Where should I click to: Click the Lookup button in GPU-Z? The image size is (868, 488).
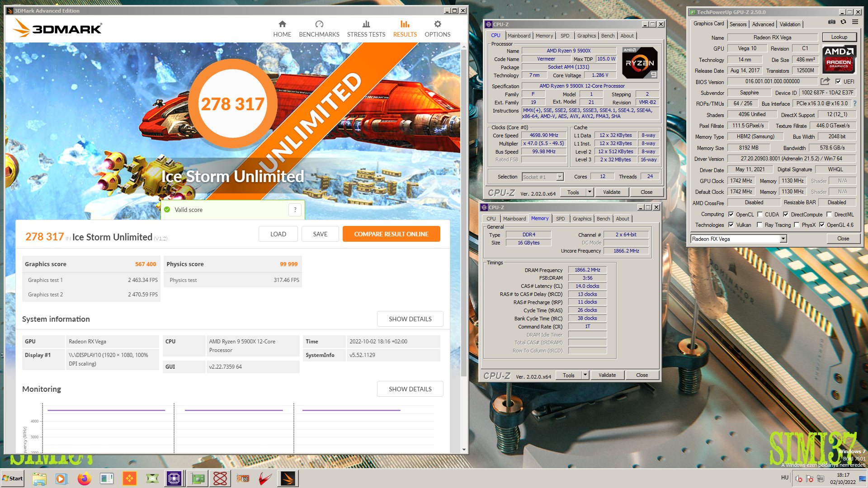click(839, 37)
